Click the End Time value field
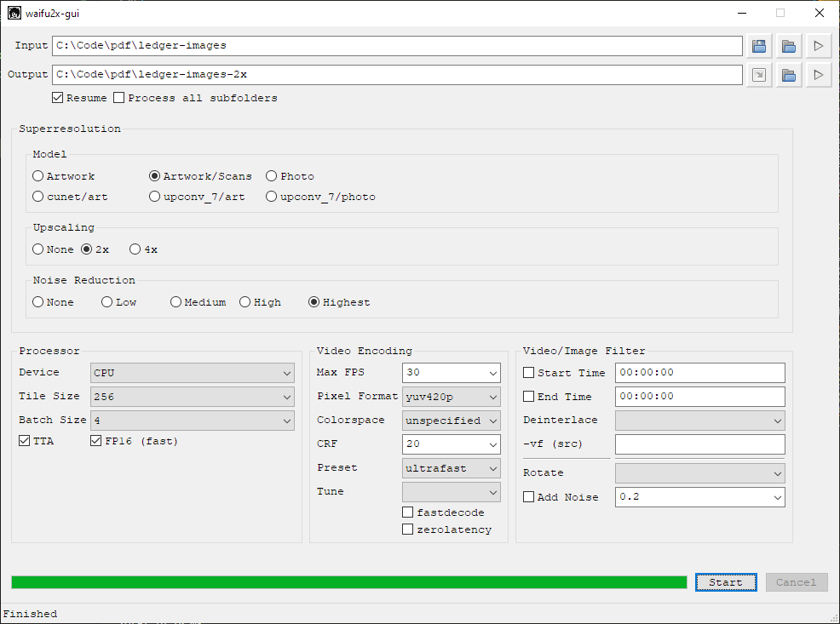Image resolution: width=840 pixels, height=624 pixels. coord(700,397)
